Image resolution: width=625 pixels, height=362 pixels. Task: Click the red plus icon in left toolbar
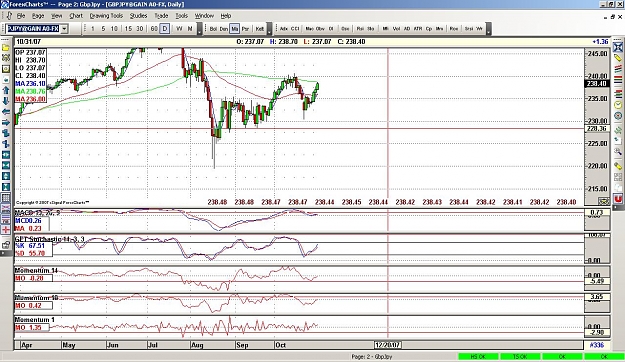[6, 230]
